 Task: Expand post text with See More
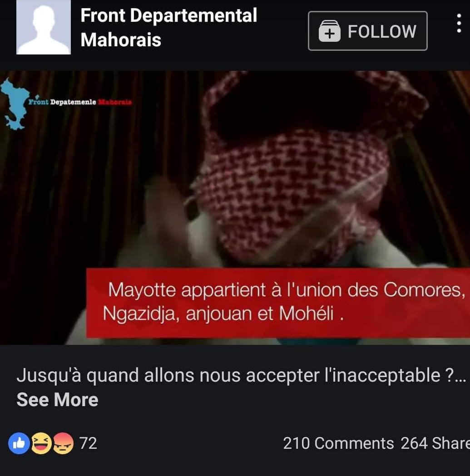pyautogui.click(x=57, y=399)
